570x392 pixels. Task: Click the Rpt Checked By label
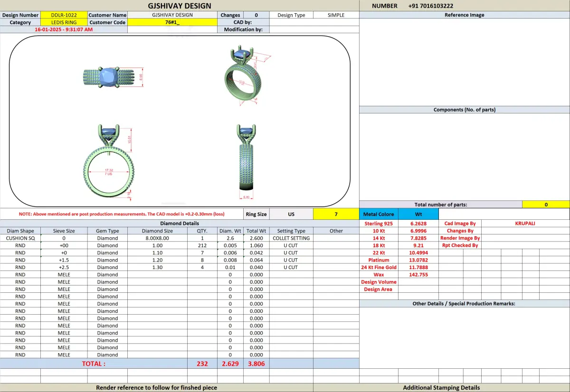(x=460, y=245)
